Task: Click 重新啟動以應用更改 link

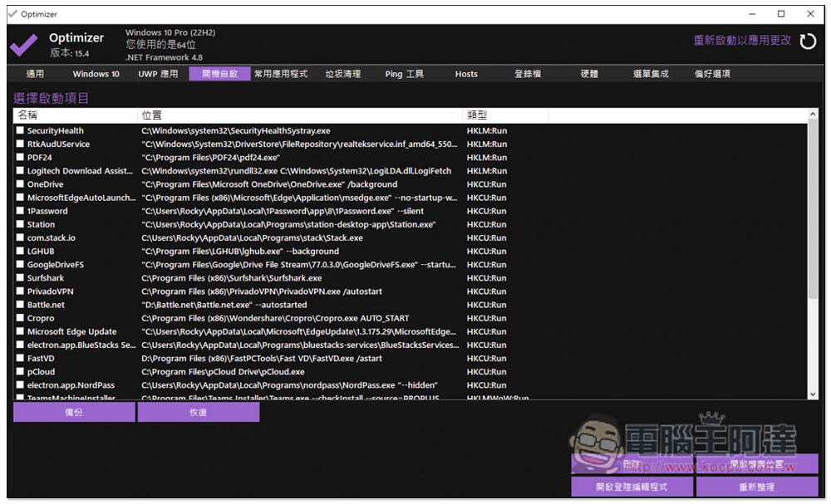Action: pos(742,40)
